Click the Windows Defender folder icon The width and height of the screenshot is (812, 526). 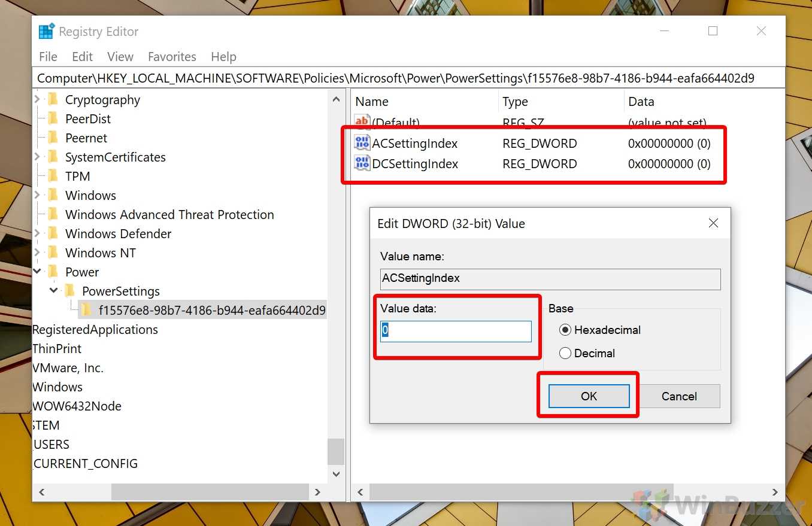[53, 233]
